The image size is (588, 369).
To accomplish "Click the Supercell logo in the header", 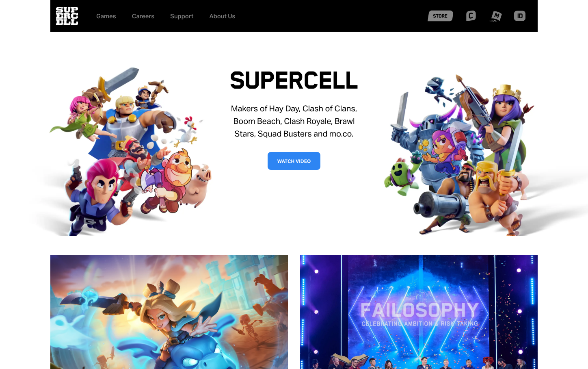I will point(67,16).
